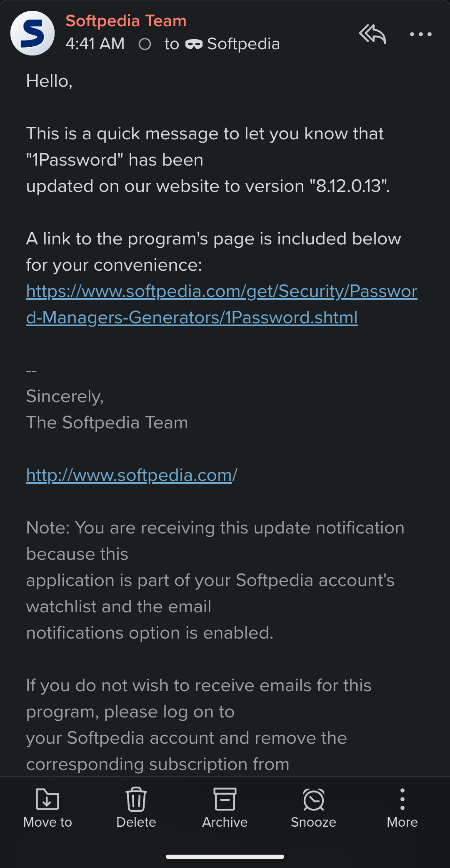Tap the 'The Softpedia Team' signature text
This screenshot has width=450, height=868.
[107, 423]
